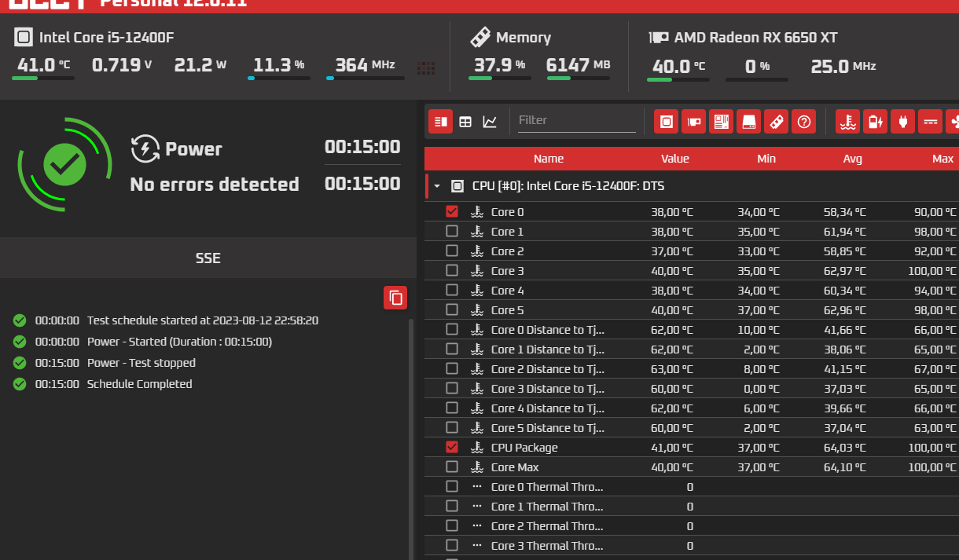Enable the Core 1 Thermal Thro... checkbox
This screenshot has width=959, height=560.
[x=452, y=506]
